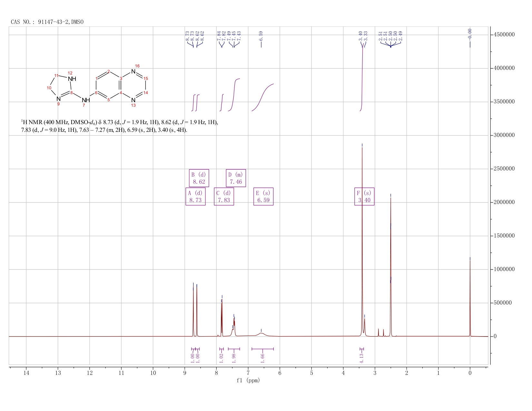Select multiplet box D (m) 7.46
The image size is (532, 411).
(x=236, y=178)
